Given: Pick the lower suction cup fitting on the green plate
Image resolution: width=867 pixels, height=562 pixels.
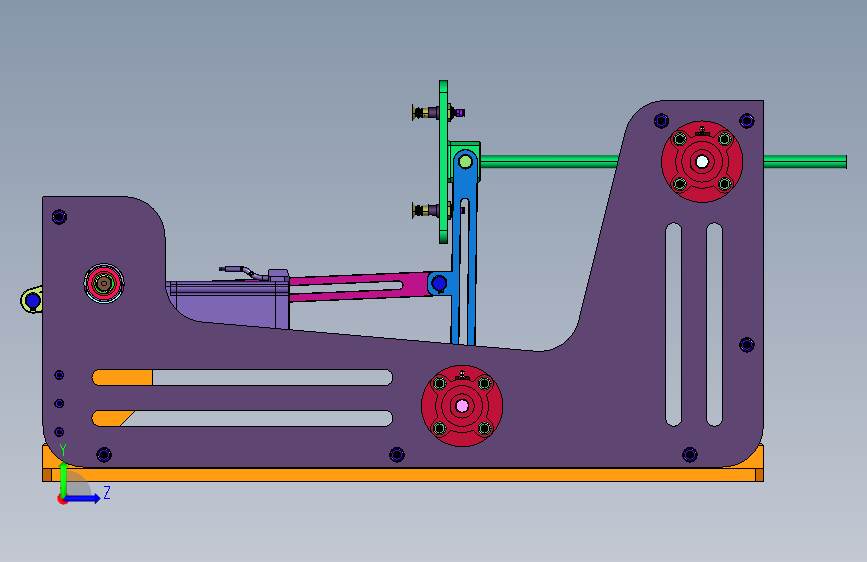Looking at the screenshot, I should pos(438,210).
